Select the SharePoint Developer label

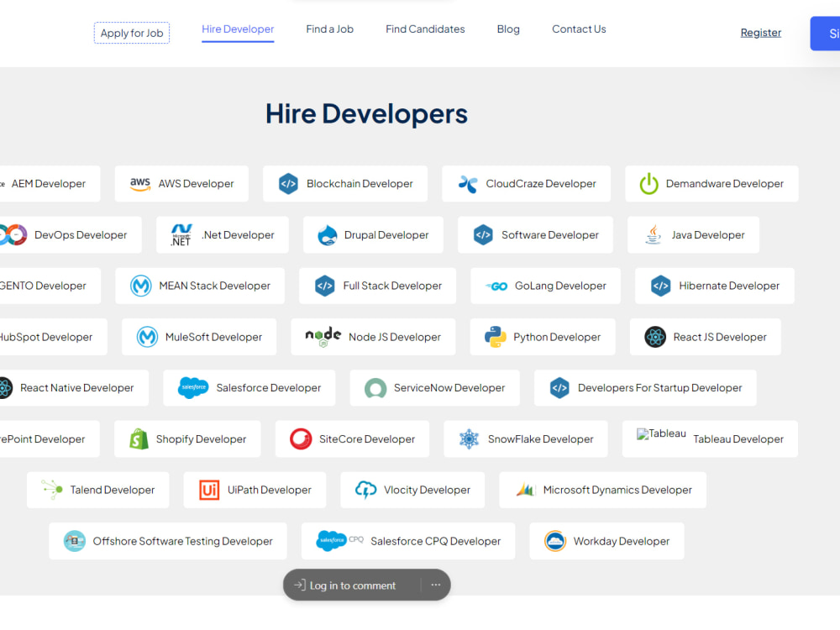[x=42, y=439]
